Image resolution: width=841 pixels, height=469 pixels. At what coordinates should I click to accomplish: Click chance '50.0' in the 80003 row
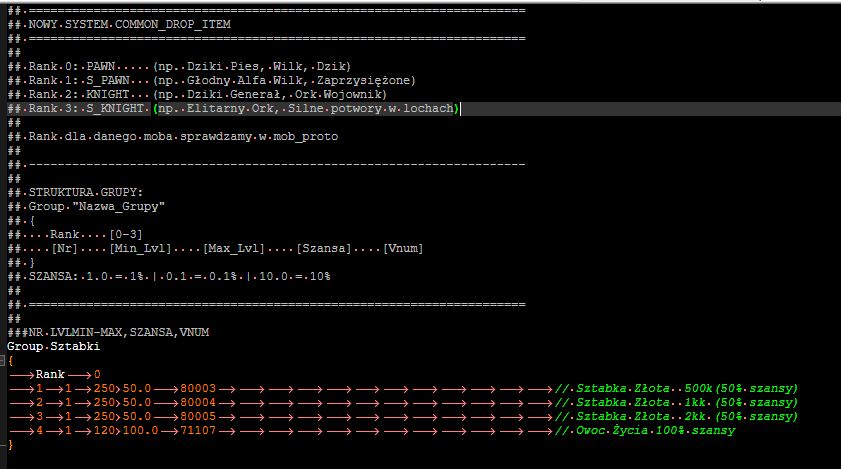[x=137, y=389]
